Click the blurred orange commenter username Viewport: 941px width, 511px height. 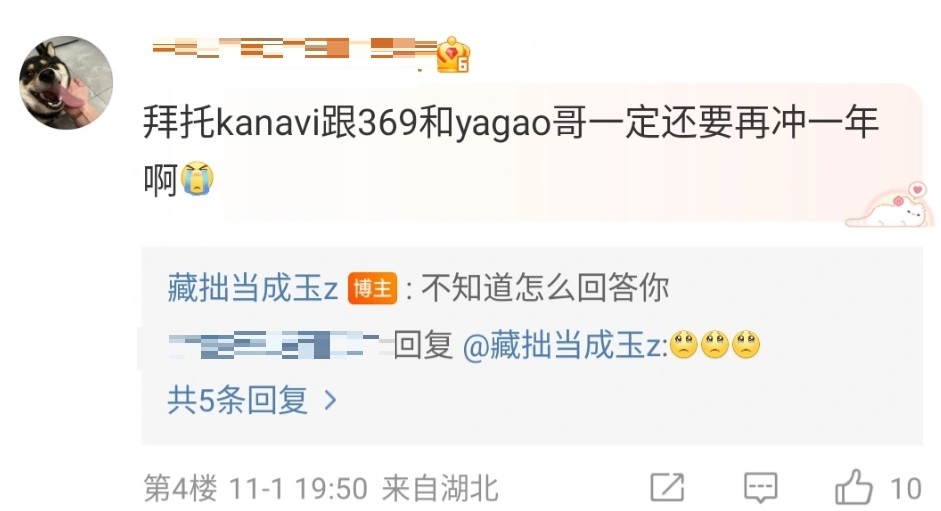coord(294,48)
